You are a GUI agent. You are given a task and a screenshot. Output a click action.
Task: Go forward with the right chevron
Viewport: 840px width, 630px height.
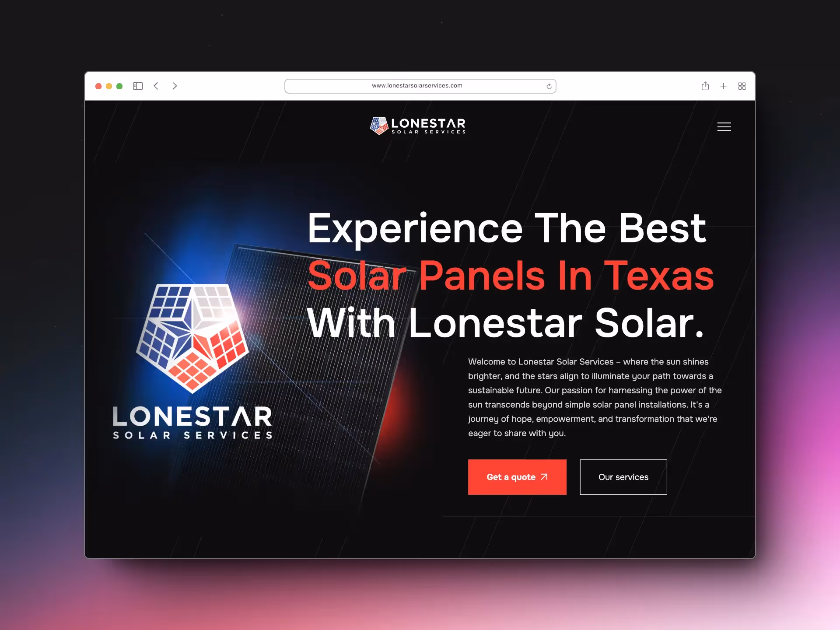pyautogui.click(x=175, y=86)
